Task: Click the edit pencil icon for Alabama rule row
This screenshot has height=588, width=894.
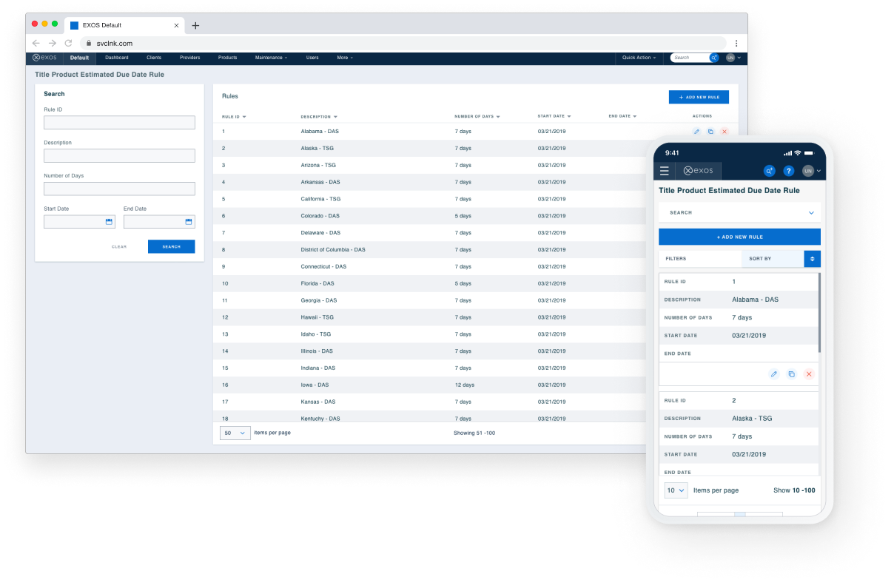Action: coord(696,132)
